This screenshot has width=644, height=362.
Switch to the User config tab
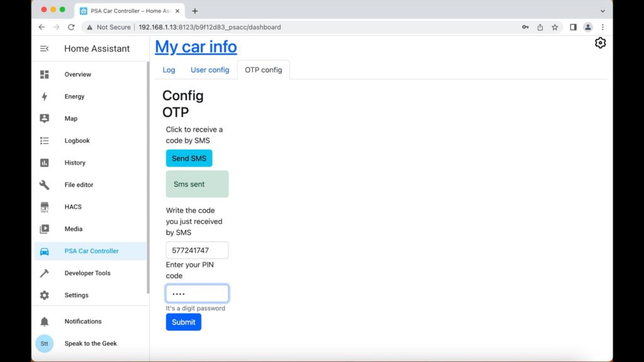tap(210, 70)
